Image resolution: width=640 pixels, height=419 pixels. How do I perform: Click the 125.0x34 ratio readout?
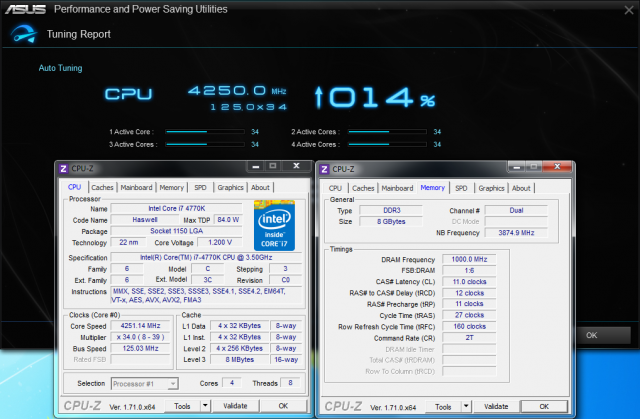pos(249,107)
